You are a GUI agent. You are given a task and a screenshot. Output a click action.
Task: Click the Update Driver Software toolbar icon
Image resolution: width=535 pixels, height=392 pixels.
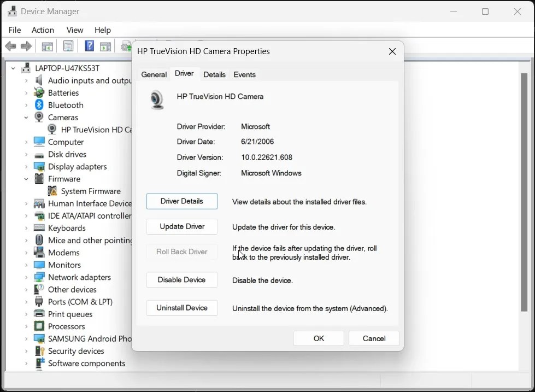(125, 46)
